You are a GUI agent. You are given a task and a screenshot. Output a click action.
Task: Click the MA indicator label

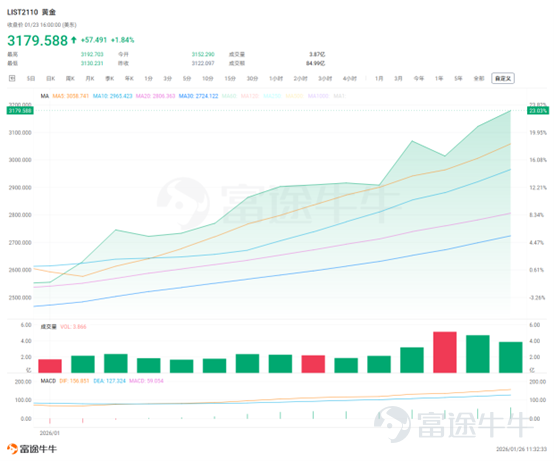coord(45,96)
